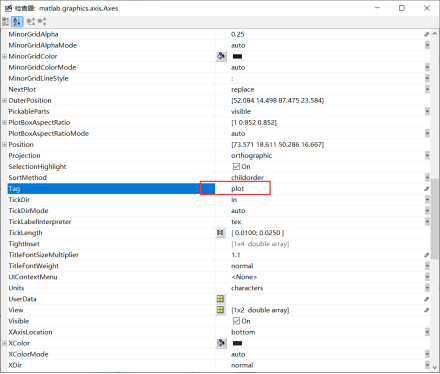Click the expand all properties icon
This screenshot has height=374, width=440.
tap(31, 22)
